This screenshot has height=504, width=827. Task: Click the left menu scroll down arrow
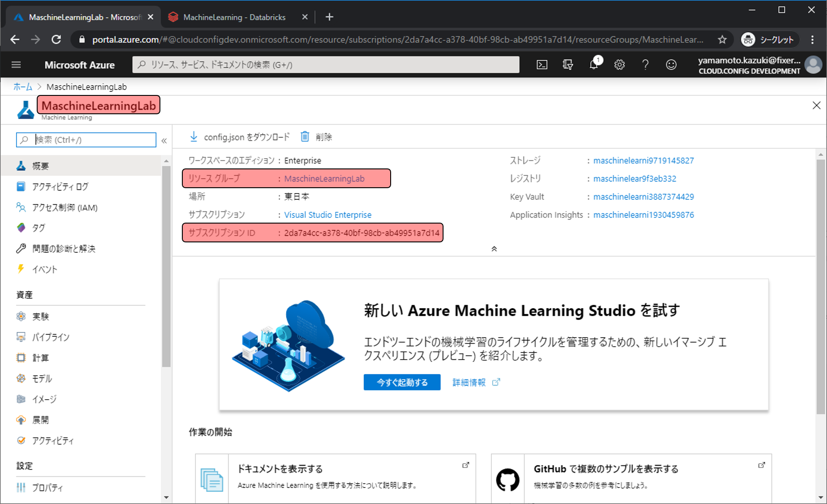pos(166,497)
